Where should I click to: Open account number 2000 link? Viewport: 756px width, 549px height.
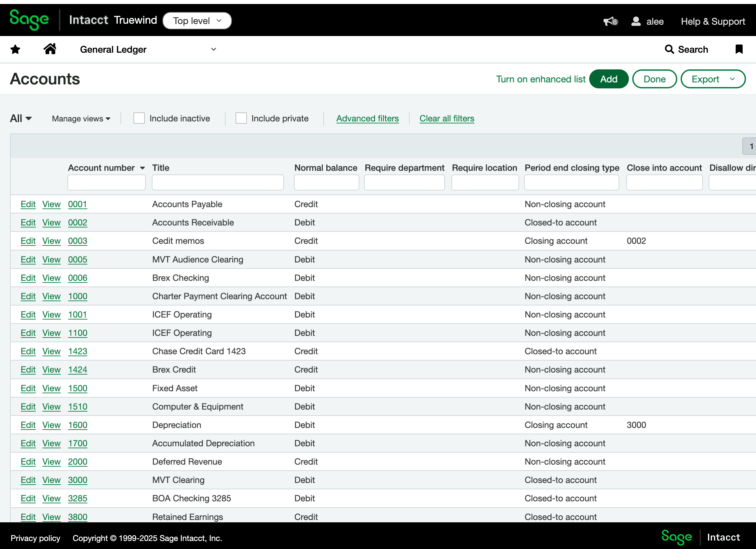(x=78, y=462)
